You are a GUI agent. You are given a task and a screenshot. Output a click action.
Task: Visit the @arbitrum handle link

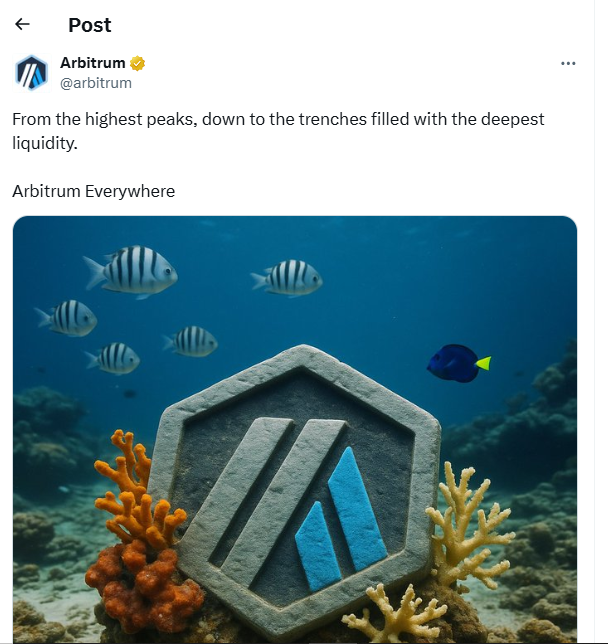pos(96,83)
